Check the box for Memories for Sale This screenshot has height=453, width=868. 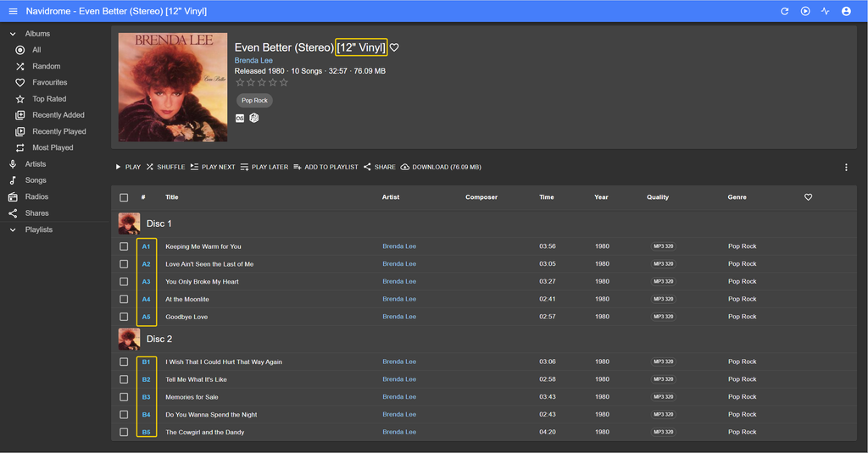click(124, 397)
